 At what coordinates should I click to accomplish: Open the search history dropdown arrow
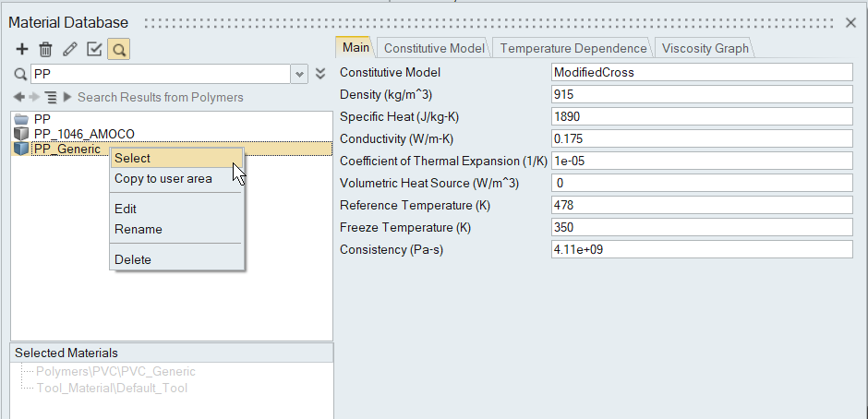coord(299,74)
